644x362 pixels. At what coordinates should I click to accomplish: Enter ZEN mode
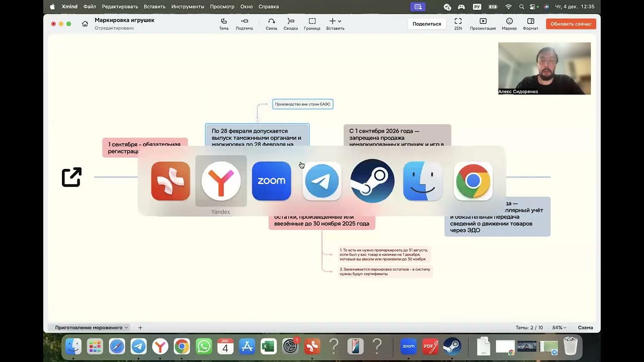pyautogui.click(x=458, y=24)
